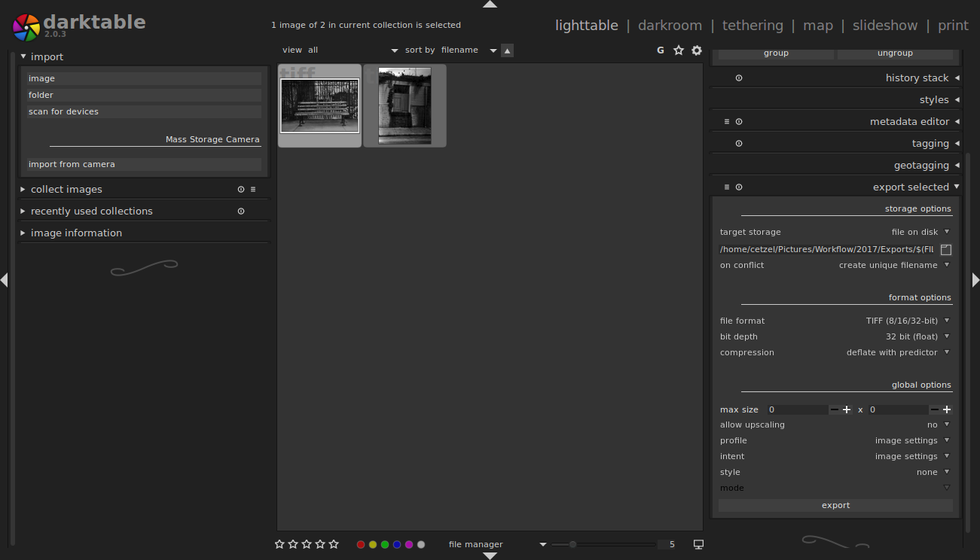Viewport: 980px width, 560px height.
Task: Reverse sort order arrow button
Action: pos(508,50)
